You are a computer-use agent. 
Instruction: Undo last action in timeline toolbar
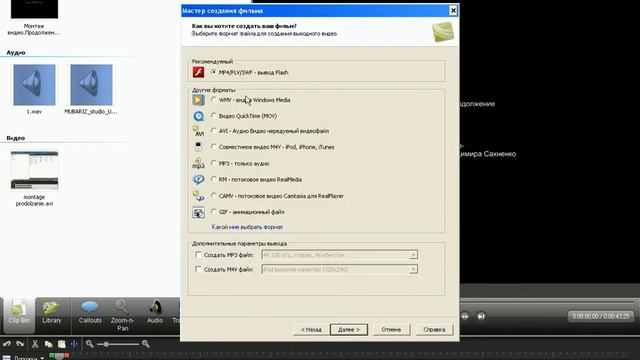(x=7, y=344)
